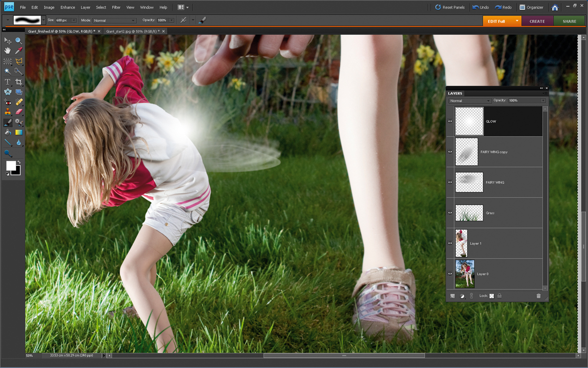This screenshot has height=368, width=588.
Task: Select the Red Eye Removal tool
Action: tap(7, 102)
